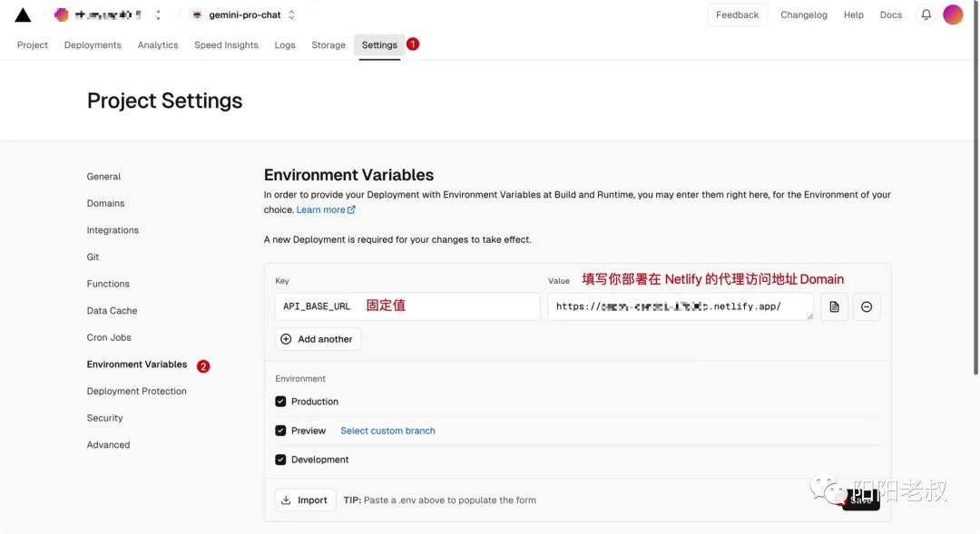Viewport: 980px width, 534px height.
Task: Import a .env file
Action: pyautogui.click(x=305, y=500)
